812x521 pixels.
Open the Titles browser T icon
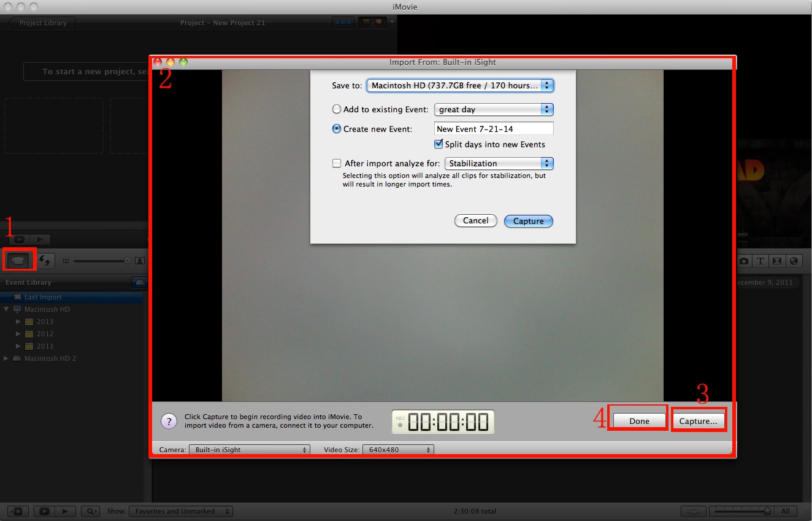coord(760,261)
